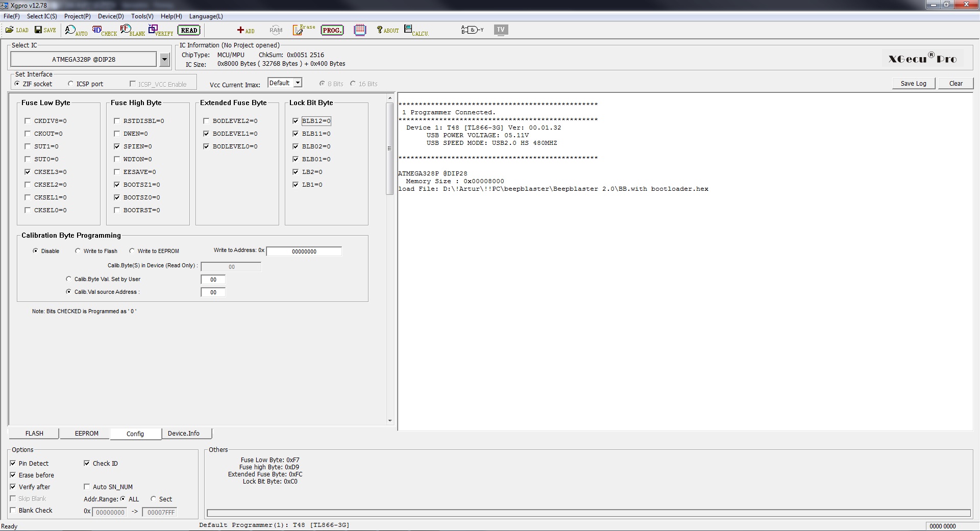
Task: Open the CALCU. calculator toolbar icon
Action: tap(416, 30)
